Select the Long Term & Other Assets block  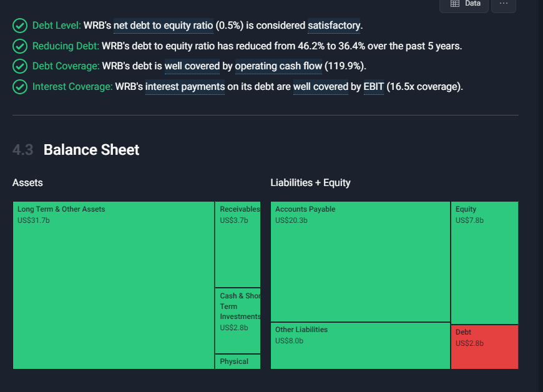click(x=113, y=285)
